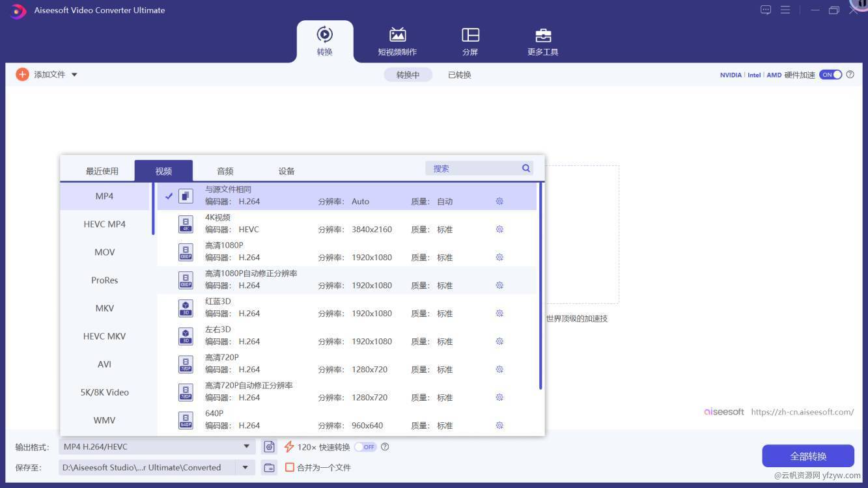Viewport: 868px width, 488px height.
Task: Toggle 硬件加速 hardware acceleration switch
Action: coord(830,75)
